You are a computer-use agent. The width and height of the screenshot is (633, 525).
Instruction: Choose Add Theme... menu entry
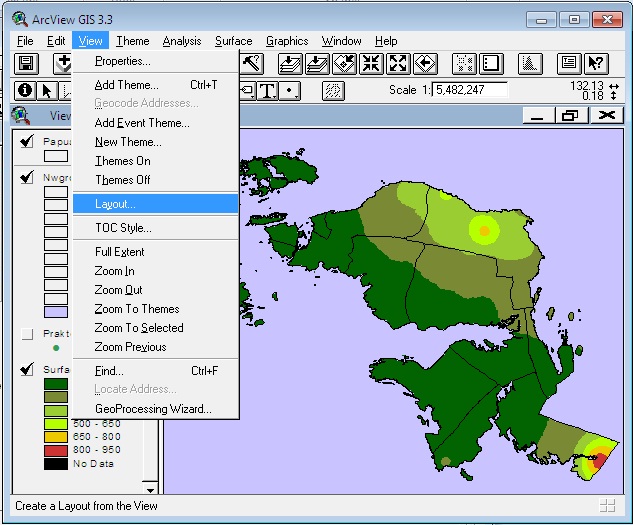click(156, 85)
